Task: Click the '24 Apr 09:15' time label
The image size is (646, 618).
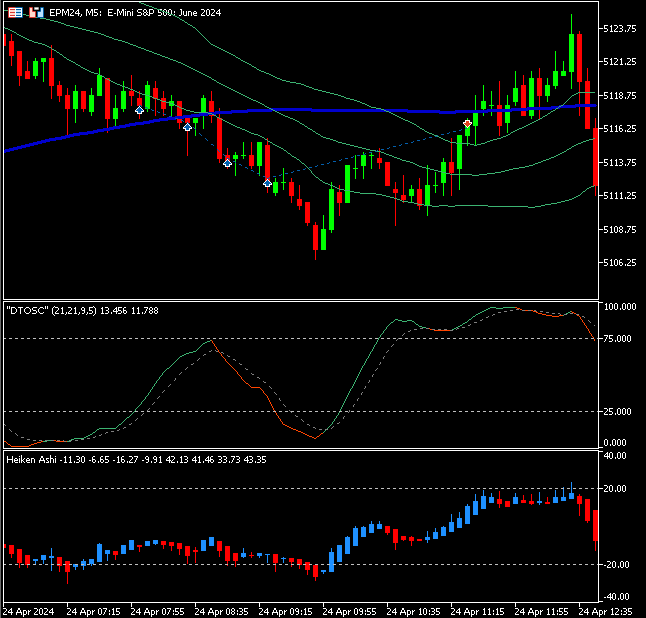Action: pyautogui.click(x=286, y=612)
